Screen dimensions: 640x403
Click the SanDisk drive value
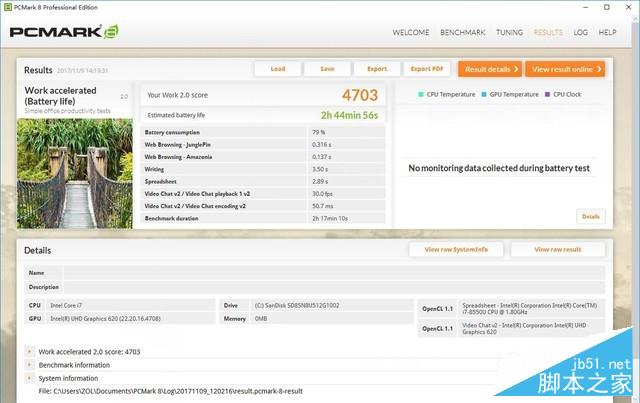coord(297,305)
